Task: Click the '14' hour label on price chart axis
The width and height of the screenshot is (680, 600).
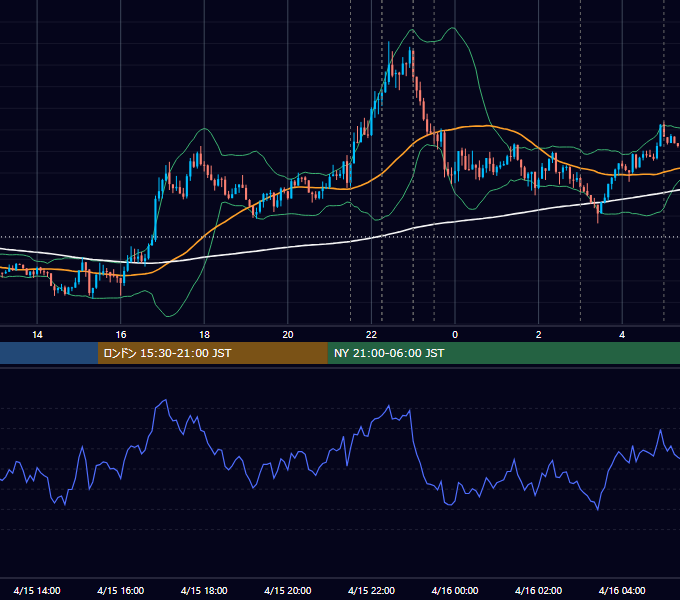Action: click(x=37, y=335)
